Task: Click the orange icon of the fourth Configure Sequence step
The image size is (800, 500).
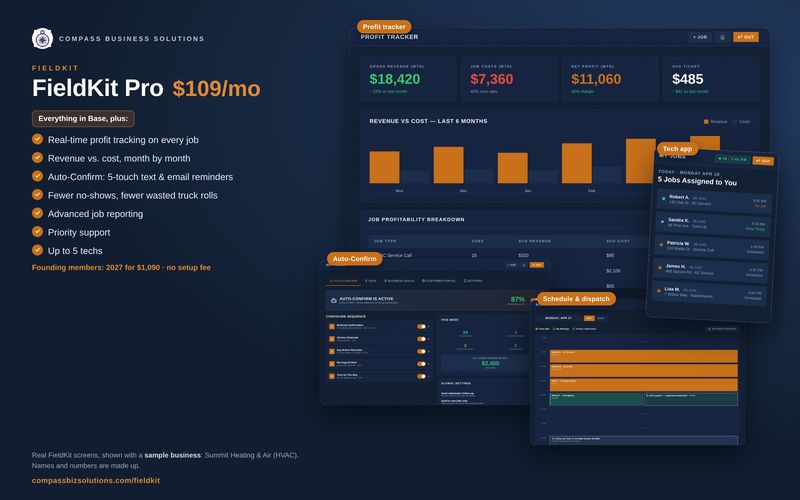Action: 332,364
